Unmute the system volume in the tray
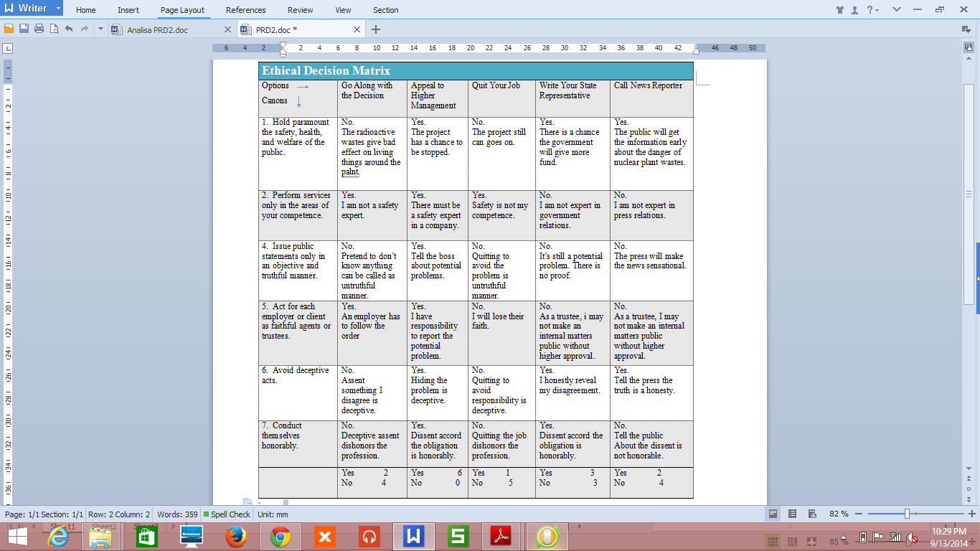This screenshot has height=551, width=980. (911, 538)
